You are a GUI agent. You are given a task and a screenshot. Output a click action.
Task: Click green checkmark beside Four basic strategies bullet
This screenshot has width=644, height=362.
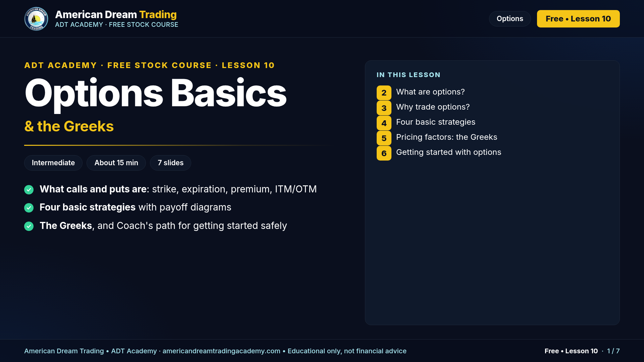coord(29,208)
